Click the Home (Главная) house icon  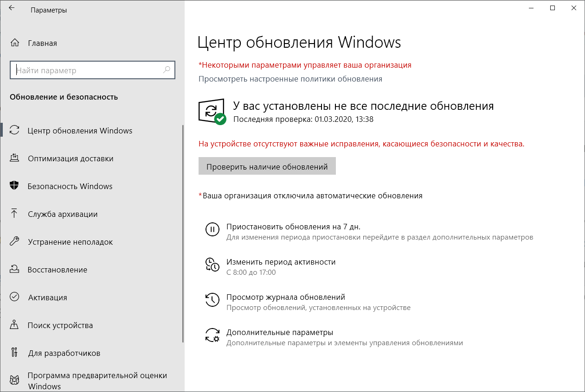pos(14,43)
